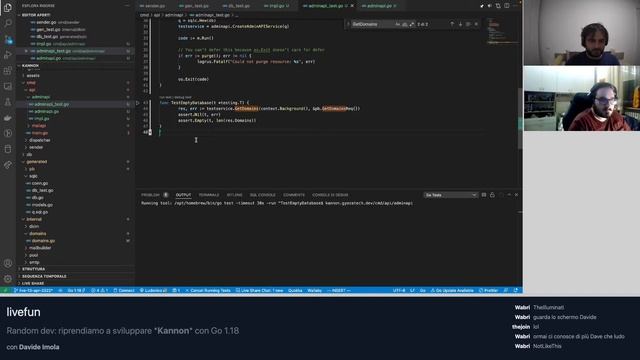Click the editor vertical scrollbar
The height and width of the screenshot is (360, 640).
[x=520, y=118]
